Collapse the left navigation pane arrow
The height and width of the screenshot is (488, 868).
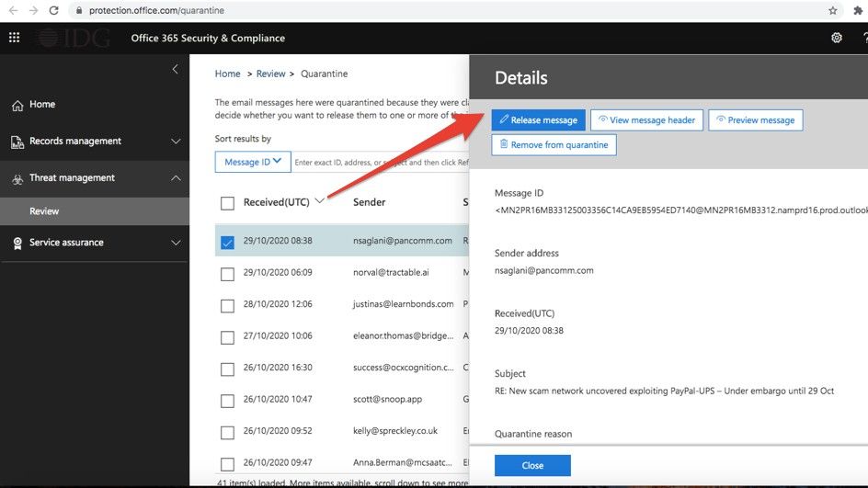175,69
